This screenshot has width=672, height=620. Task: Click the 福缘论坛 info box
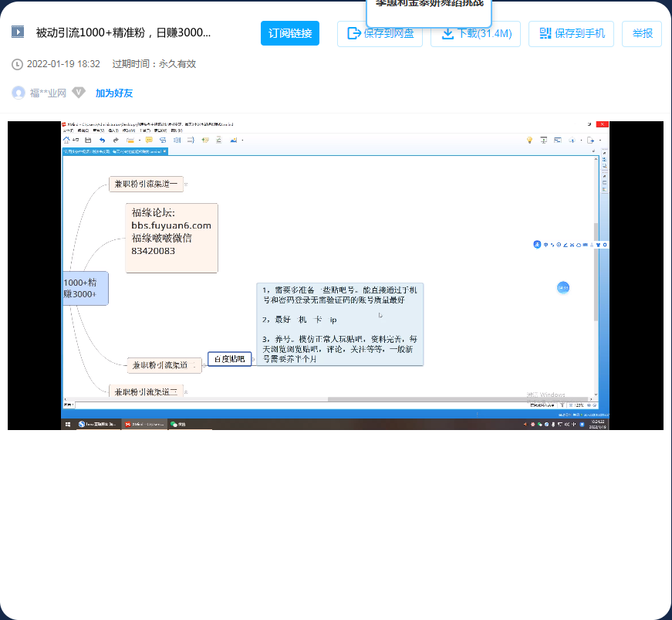171,238
